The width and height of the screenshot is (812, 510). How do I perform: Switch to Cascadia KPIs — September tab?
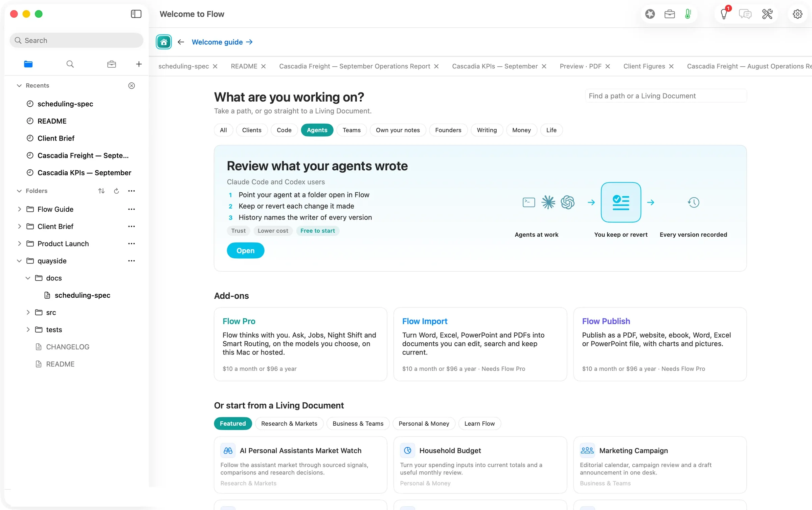495,66
